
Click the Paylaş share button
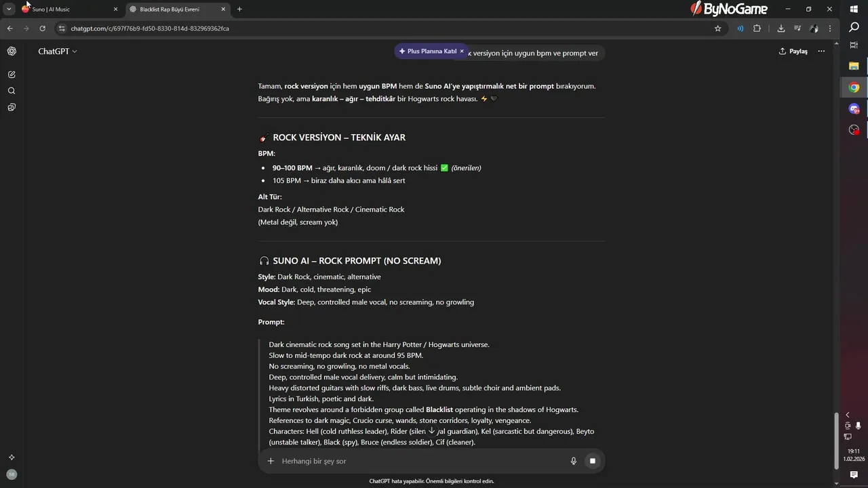point(793,52)
